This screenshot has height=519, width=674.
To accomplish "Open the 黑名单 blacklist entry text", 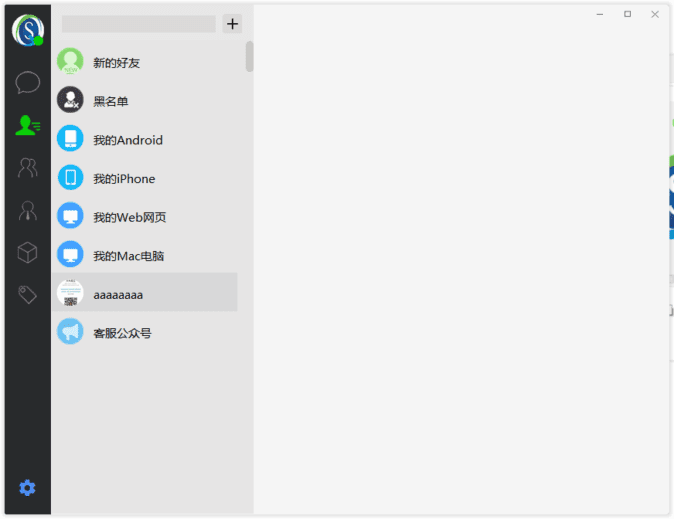I will (110, 101).
